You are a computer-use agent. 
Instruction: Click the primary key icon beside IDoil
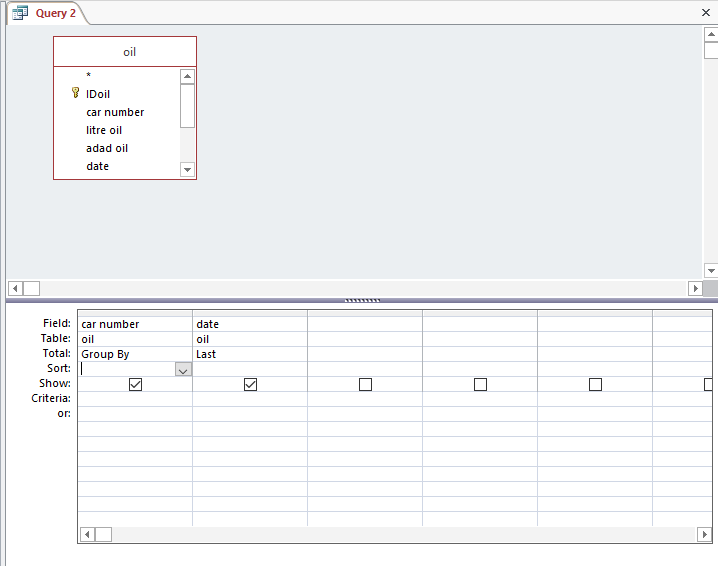click(x=75, y=93)
